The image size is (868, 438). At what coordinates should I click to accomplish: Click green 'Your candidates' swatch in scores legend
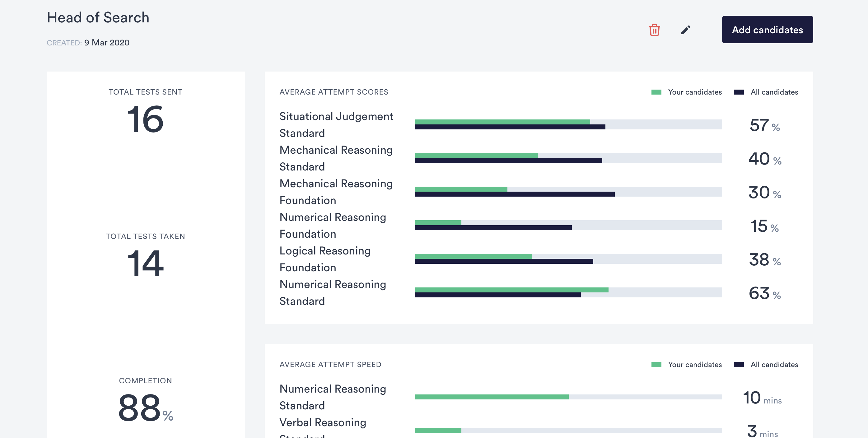click(656, 92)
